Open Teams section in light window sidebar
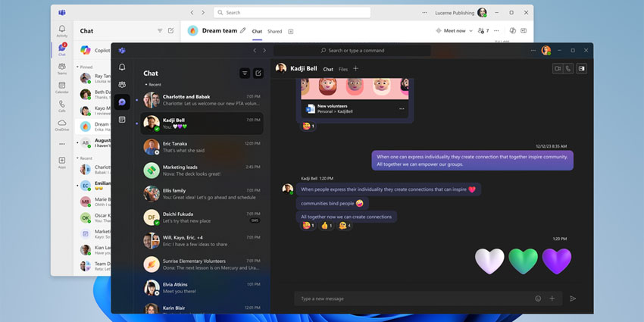The image size is (644, 322). click(62, 68)
